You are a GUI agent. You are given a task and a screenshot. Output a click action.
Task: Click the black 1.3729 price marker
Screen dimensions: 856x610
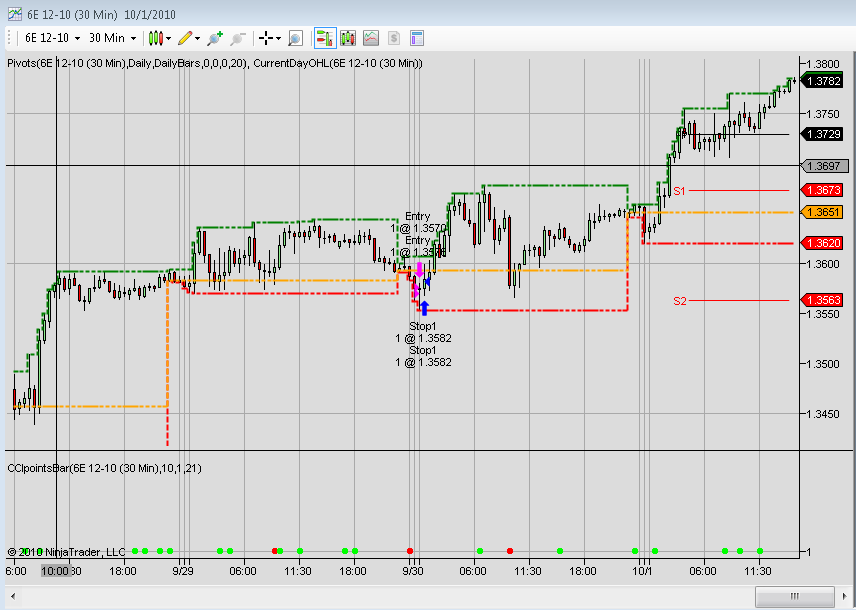(x=822, y=134)
